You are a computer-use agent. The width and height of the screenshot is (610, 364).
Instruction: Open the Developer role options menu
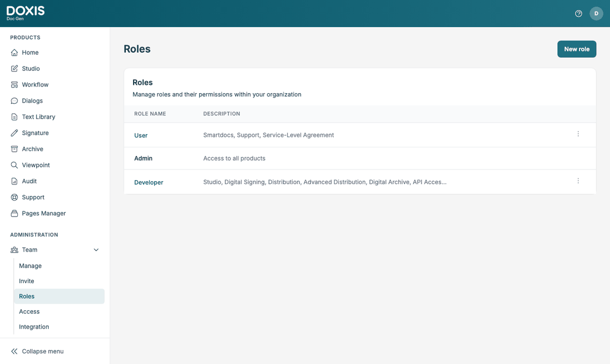click(578, 181)
